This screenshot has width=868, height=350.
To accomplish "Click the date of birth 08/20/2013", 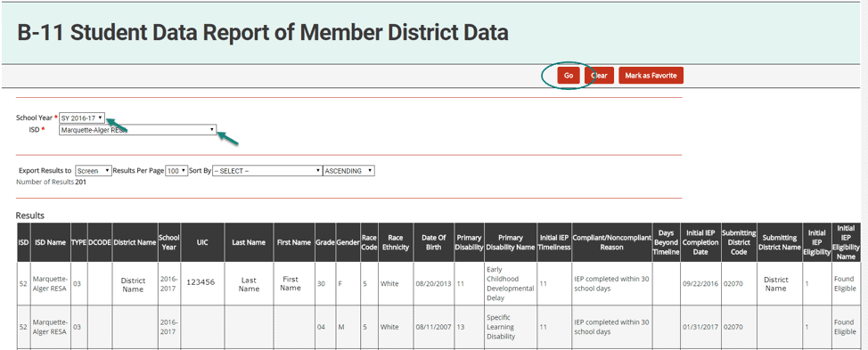I will pyautogui.click(x=433, y=283).
